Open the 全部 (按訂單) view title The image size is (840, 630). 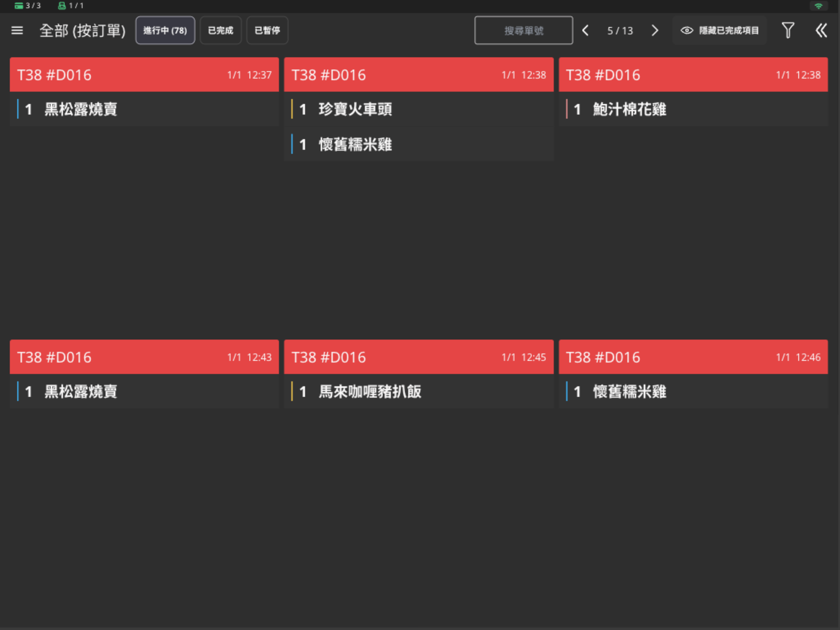tap(82, 30)
